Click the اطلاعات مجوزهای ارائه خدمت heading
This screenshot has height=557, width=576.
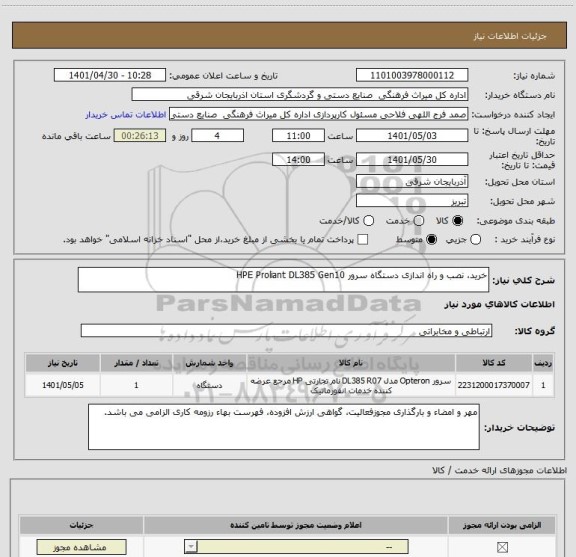pos(499,470)
